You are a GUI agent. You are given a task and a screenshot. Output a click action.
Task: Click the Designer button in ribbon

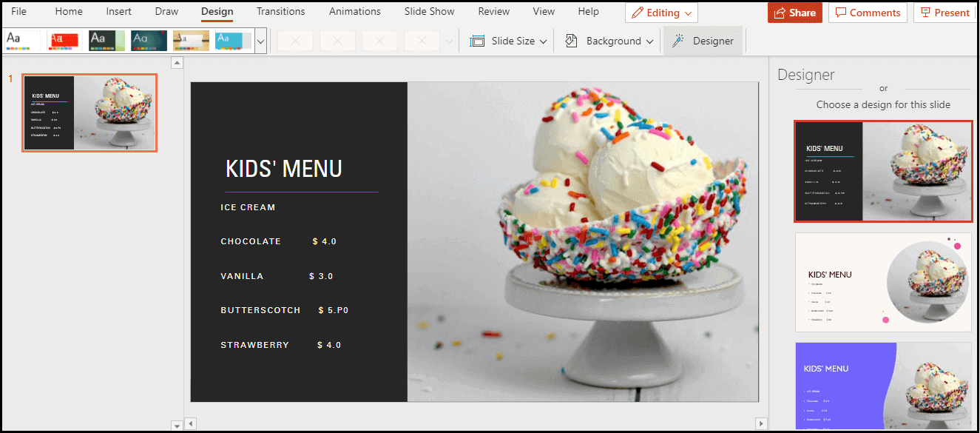pyautogui.click(x=703, y=41)
